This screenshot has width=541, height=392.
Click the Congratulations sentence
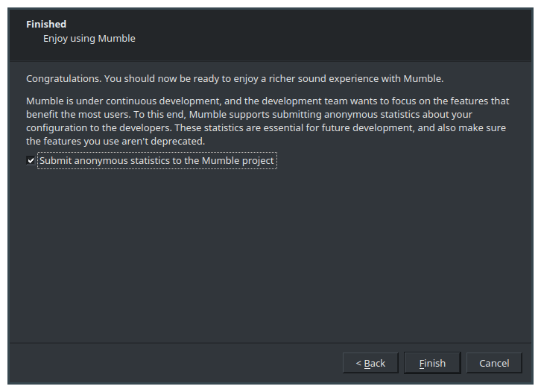click(x=235, y=79)
